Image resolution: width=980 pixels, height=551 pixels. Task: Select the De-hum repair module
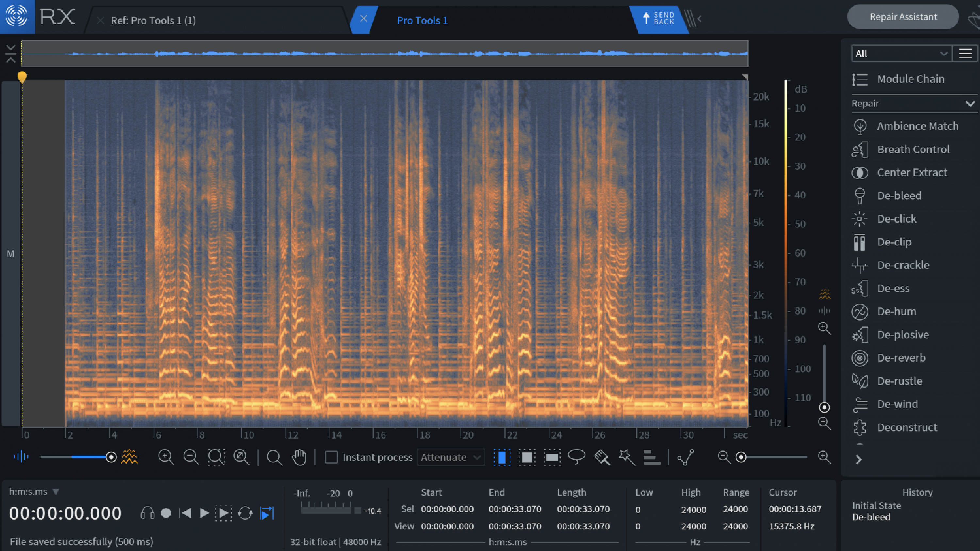pos(896,311)
